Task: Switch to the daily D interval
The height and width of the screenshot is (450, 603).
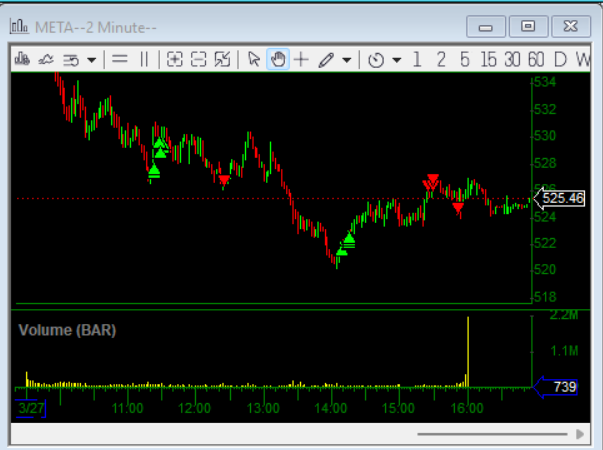Action: click(x=560, y=60)
